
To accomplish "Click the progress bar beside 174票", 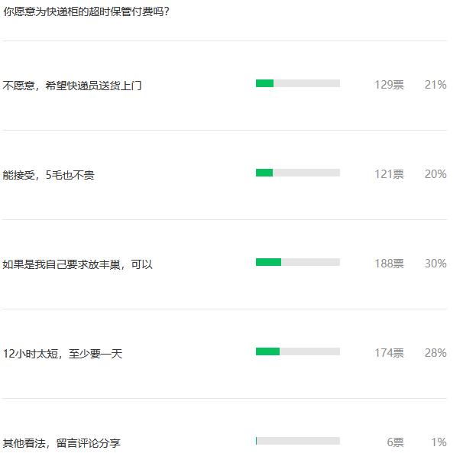I will click(298, 351).
